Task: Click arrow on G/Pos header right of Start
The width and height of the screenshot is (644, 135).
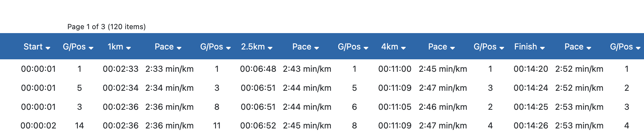Action: coord(91,48)
